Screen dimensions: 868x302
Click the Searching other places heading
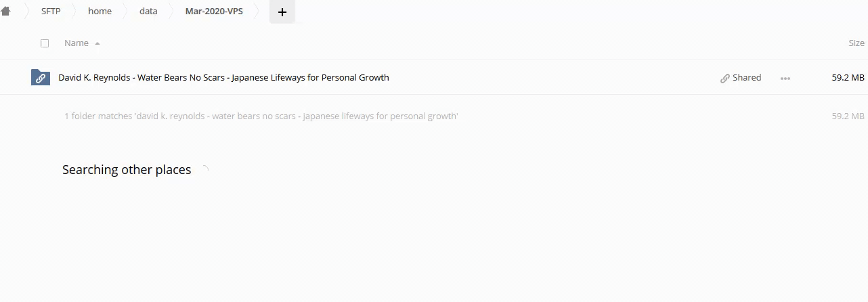click(127, 170)
